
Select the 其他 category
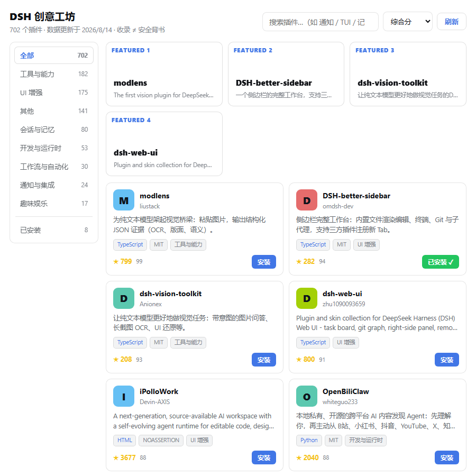tap(54, 111)
